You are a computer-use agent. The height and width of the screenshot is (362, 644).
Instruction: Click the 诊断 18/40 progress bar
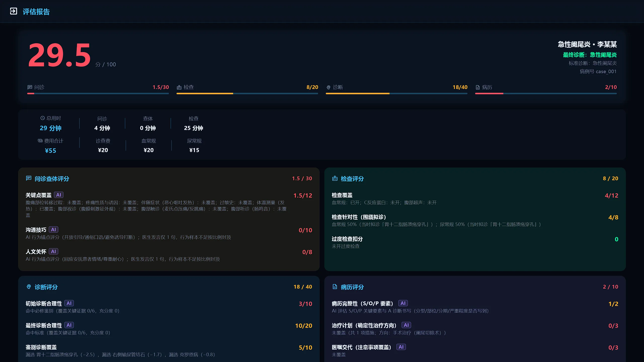click(396, 94)
